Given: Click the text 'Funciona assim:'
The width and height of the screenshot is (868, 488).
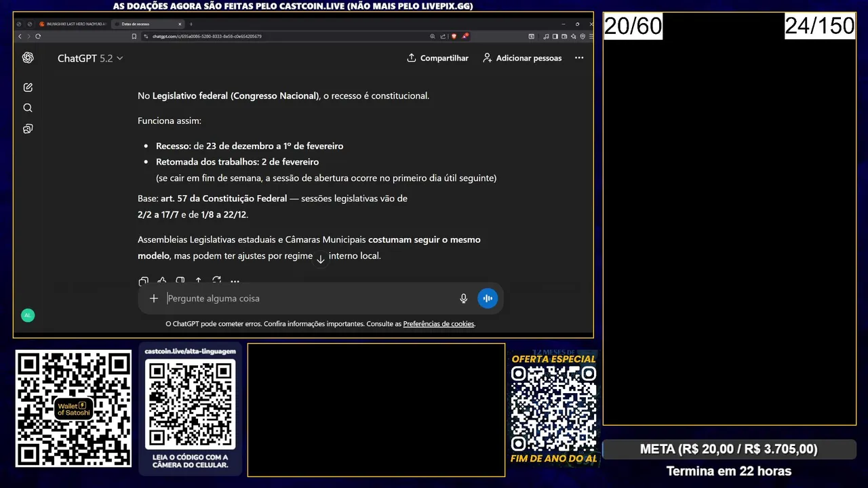Looking at the screenshot, I should tap(170, 121).
